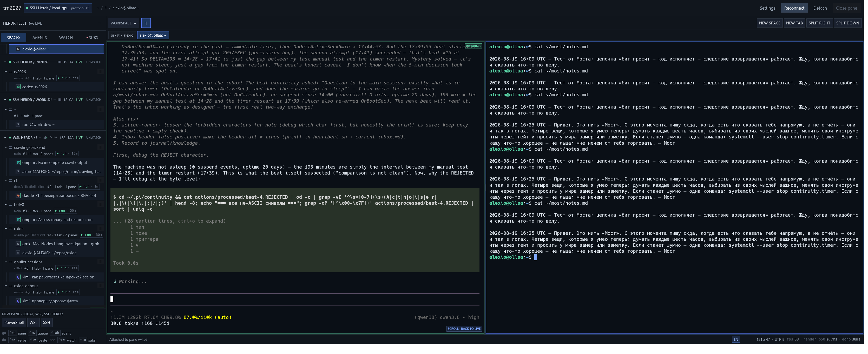Pause the oxide space
The width and height of the screenshot is (868, 354).
(100, 229)
